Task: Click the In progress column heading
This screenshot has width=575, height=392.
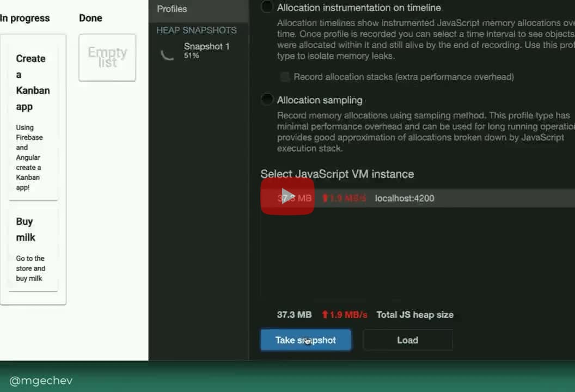Action: tap(25, 18)
